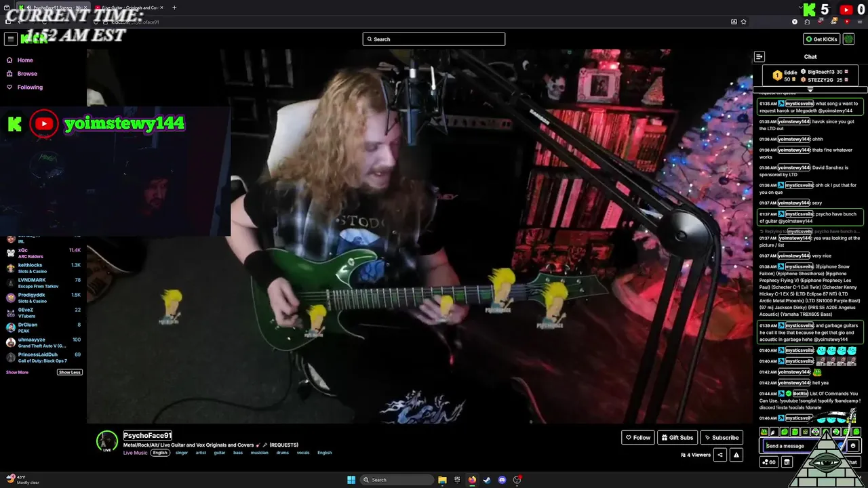Select the guitar tag

pos(220,453)
